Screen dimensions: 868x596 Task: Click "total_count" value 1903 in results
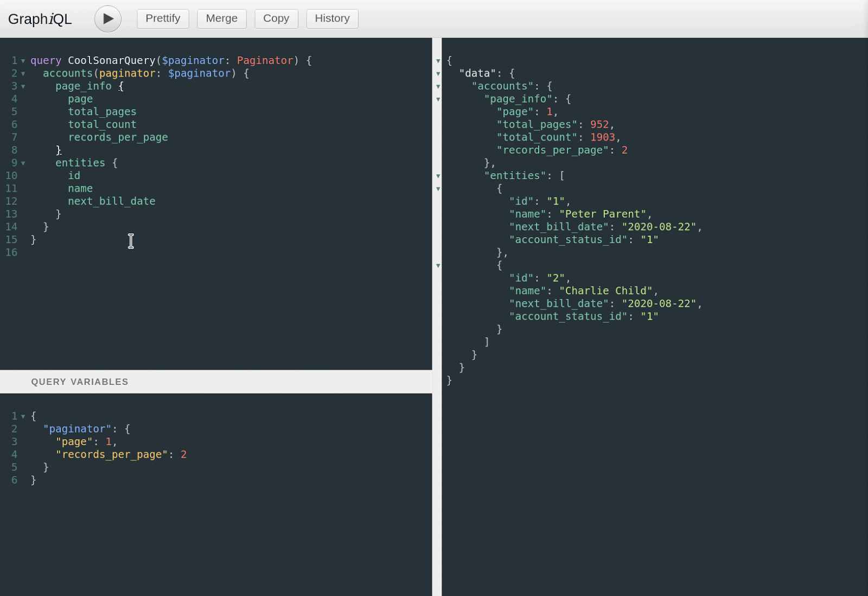click(603, 137)
